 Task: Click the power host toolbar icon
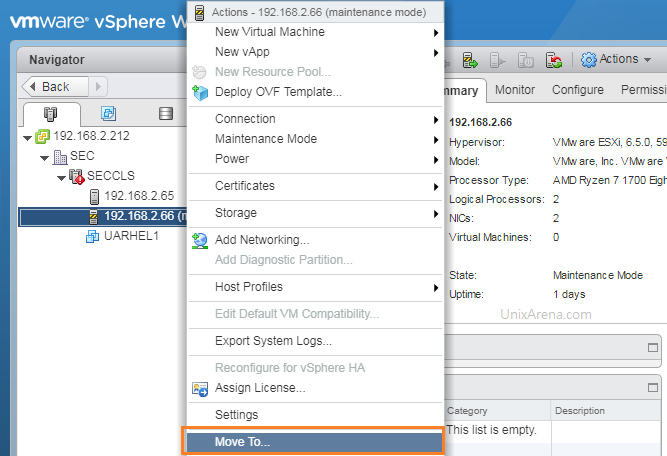[x=526, y=60]
